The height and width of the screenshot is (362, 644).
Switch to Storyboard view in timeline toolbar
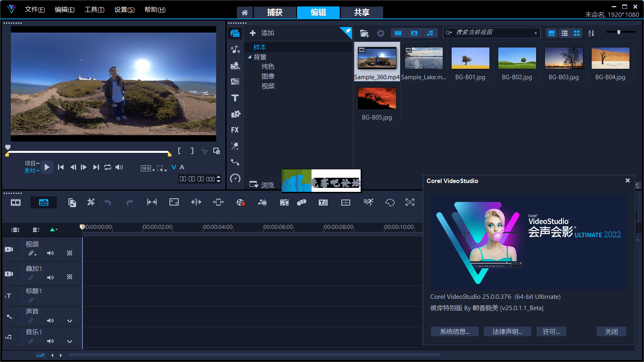pos(16,202)
